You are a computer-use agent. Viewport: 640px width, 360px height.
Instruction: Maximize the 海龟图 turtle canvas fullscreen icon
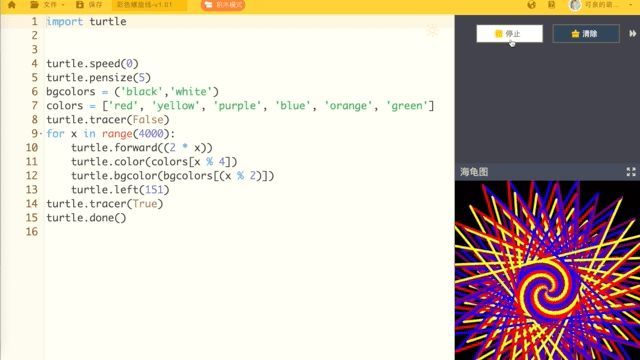pos(631,172)
